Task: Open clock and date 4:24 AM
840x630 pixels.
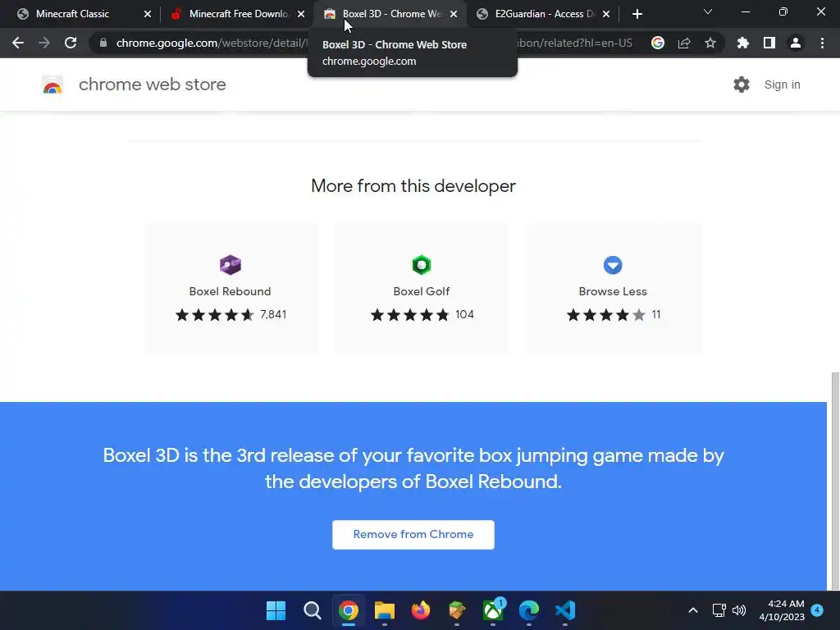Action: [x=782, y=610]
